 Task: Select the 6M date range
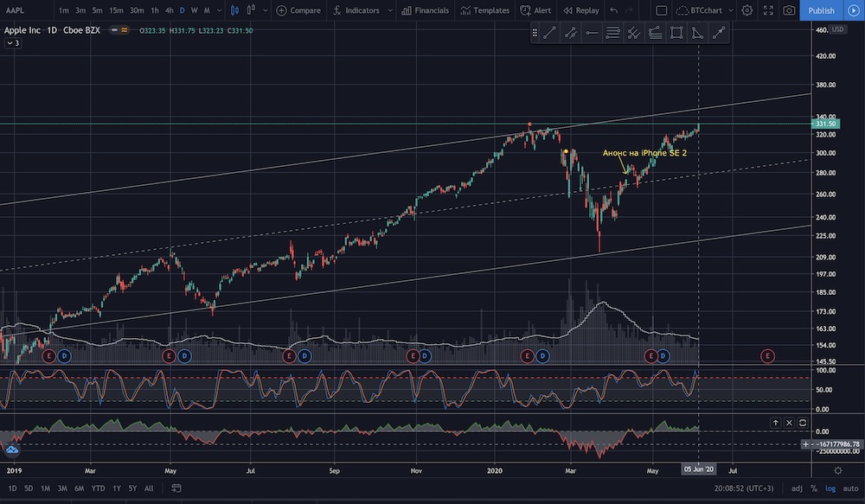tap(80, 488)
